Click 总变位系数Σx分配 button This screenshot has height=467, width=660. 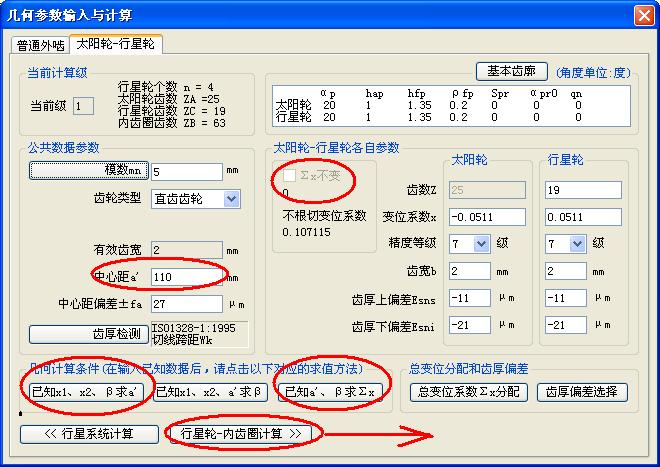[x=469, y=392]
